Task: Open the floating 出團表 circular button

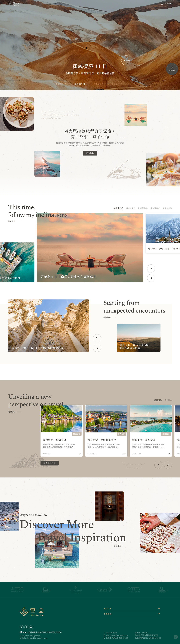Action: coord(172,69)
